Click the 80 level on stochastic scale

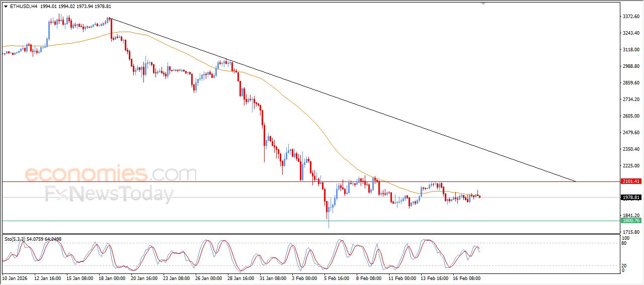tap(624, 243)
